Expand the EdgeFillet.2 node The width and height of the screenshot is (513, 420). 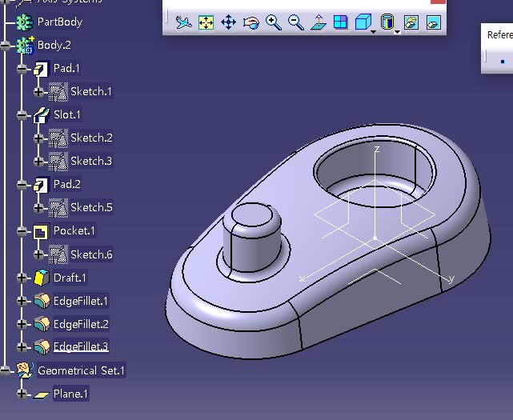tap(22, 324)
